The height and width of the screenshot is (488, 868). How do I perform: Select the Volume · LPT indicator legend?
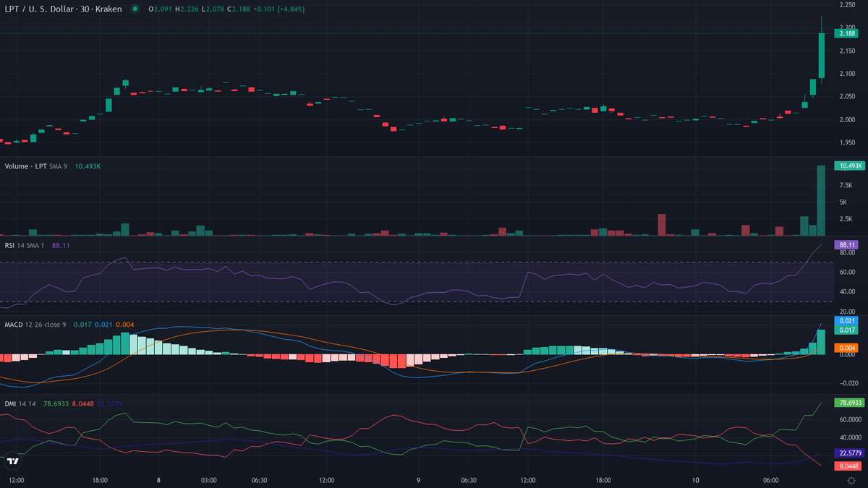(x=36, y=166)
